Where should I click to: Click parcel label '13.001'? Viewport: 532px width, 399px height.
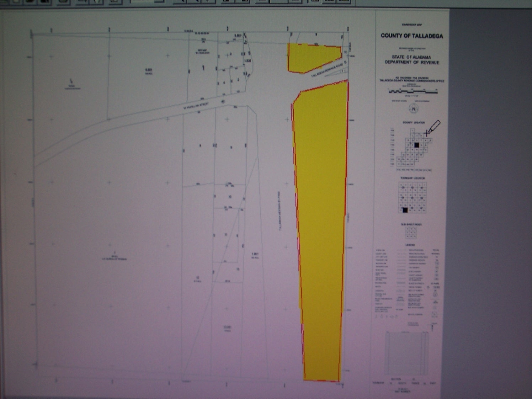(x=227, y=327)
